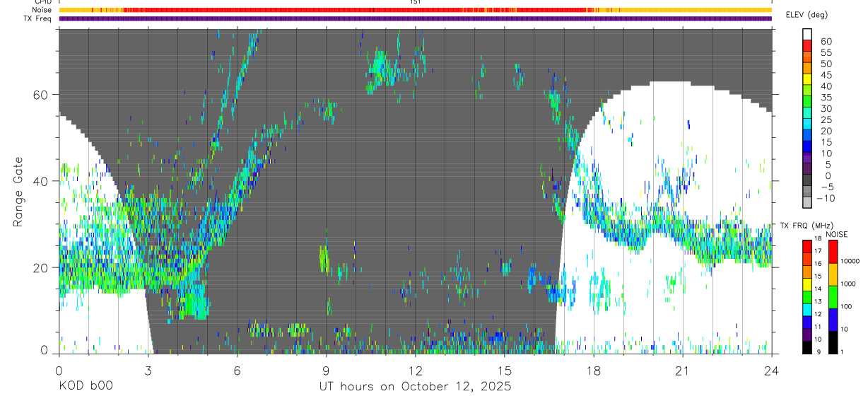Image resolution: width=868 pixels, height=401 pixels.
Task: Click the '24' tick label on the UT hours axis
Action: tap(771, 370)
